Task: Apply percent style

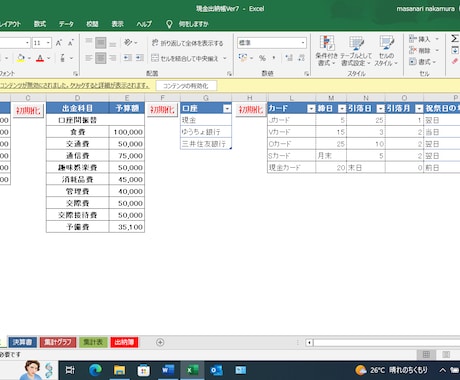Action: pyautogui.click(x=262, y=58)
